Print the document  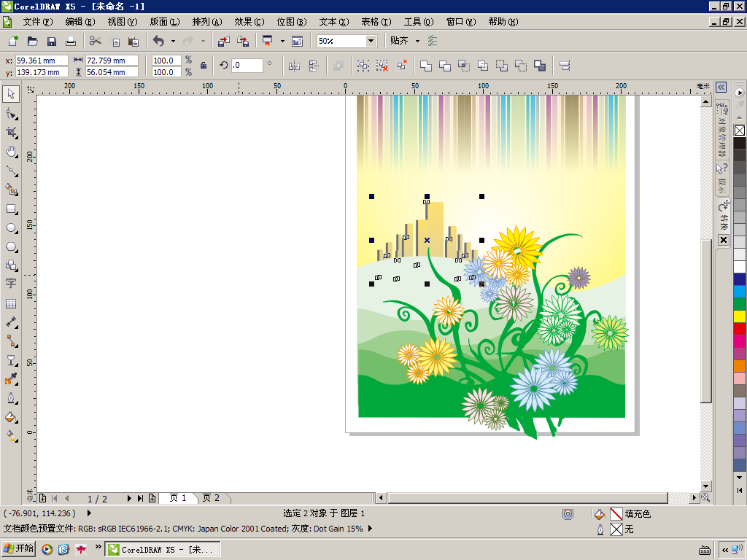point(71,41)
